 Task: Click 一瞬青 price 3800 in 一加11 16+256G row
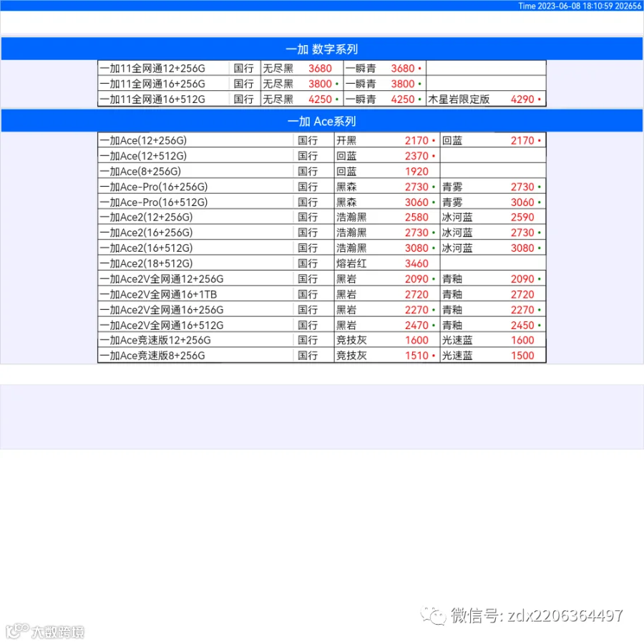[402, 84]
